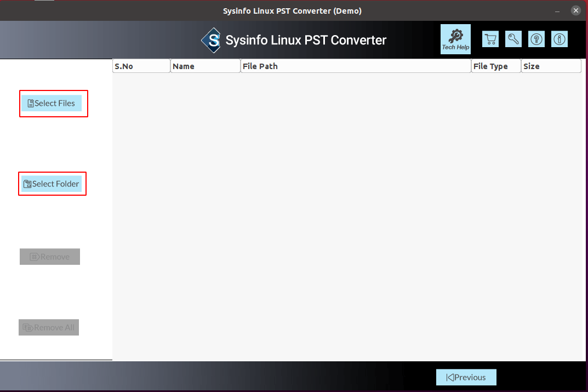The image size is (588, 392).
Task: Open the question mark help icon
Action: click(536, 39)
